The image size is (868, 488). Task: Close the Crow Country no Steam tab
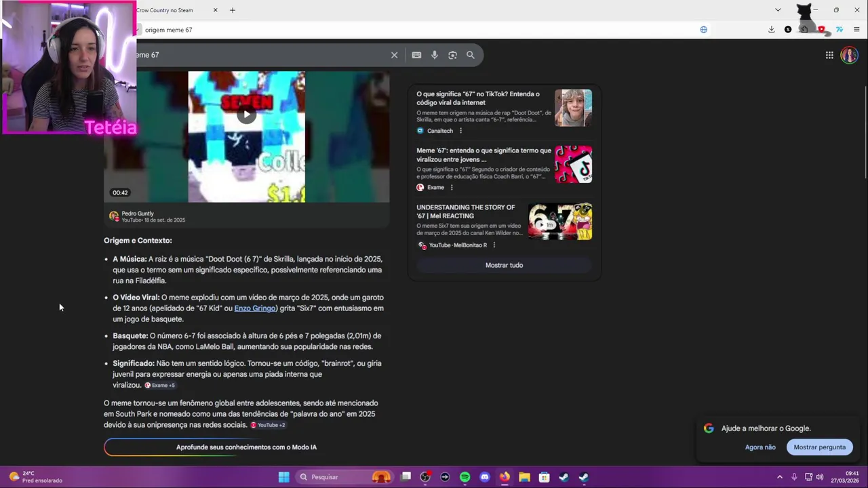(x=216, y=10)
